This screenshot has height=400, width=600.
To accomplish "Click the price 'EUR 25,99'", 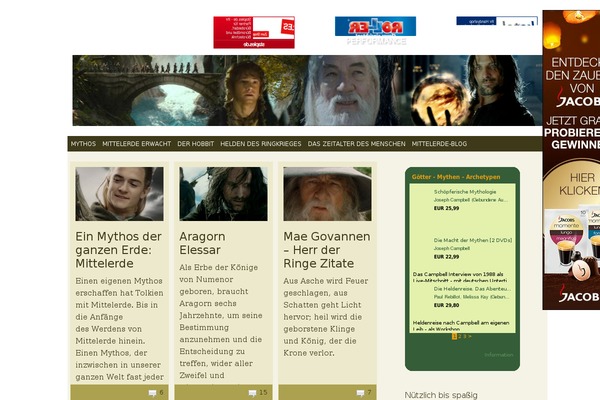I will pos(446,208).
